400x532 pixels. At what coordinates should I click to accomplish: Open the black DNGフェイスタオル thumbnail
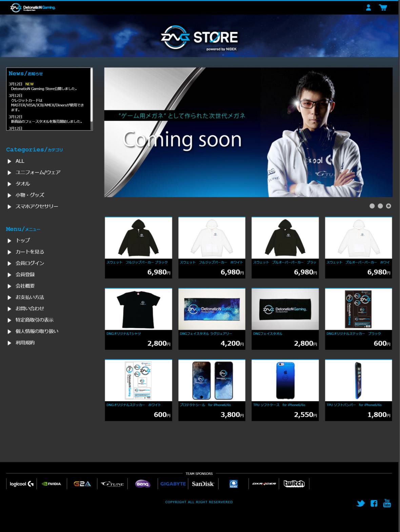click(x=285, y=309)
